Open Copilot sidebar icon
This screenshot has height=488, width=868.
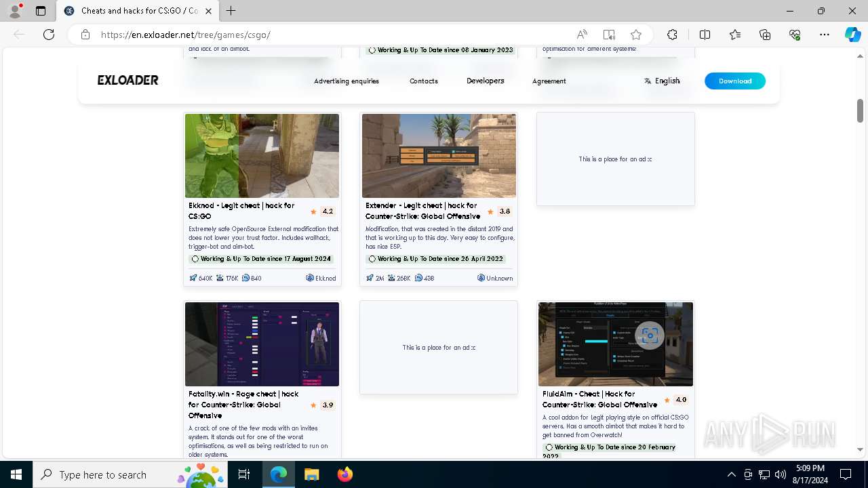click(x=852, y=35)
